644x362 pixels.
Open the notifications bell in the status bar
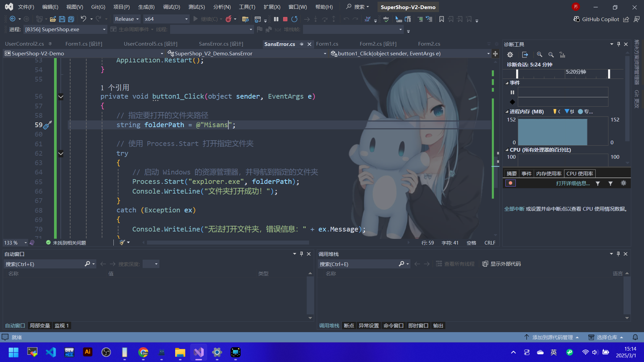click(635, 337)
